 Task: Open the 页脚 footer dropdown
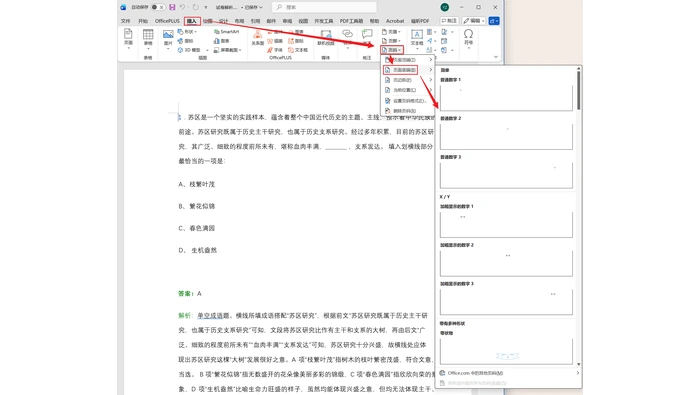[x=392, y=41]
